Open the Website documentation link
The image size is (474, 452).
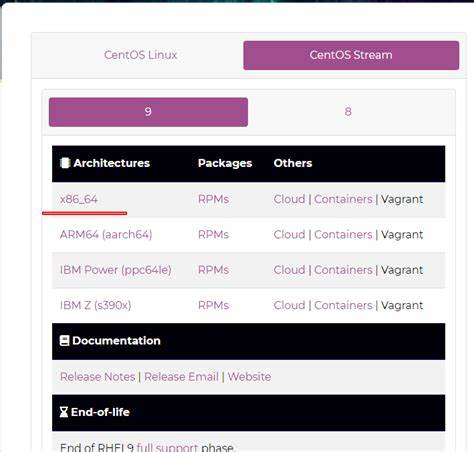tap(249, 377)
